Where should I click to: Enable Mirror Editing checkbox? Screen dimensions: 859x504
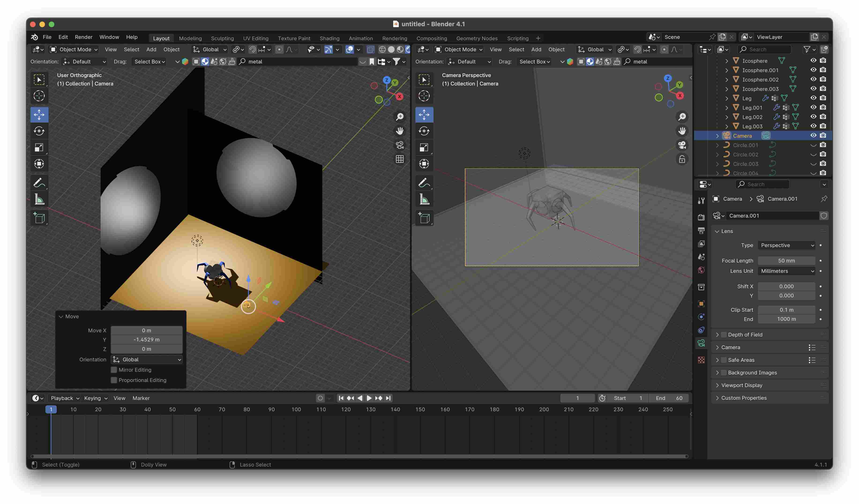114,370
